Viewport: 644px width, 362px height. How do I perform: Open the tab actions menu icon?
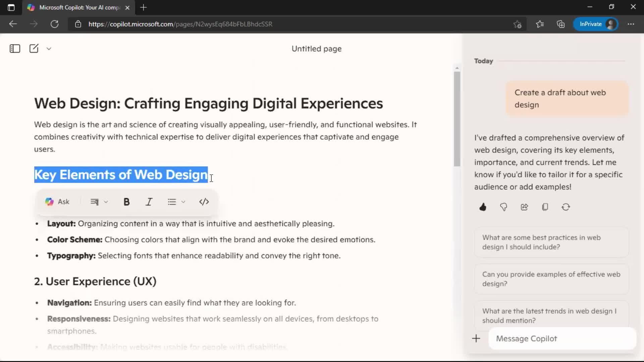point(11,7)
